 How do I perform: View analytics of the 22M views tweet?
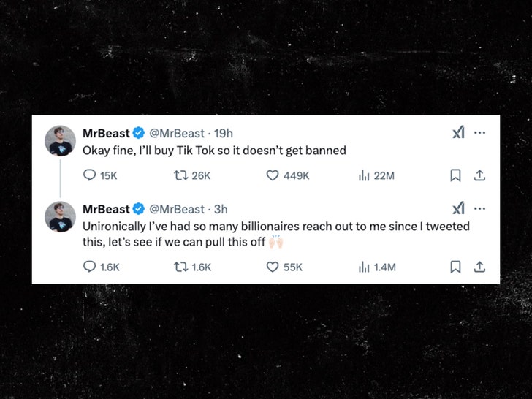tap(364, 175)
